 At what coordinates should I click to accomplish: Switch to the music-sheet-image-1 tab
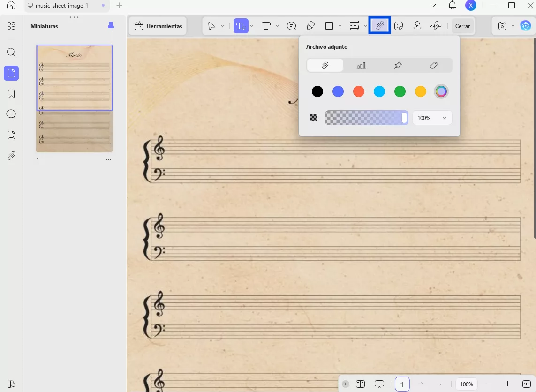click(61, 6)
